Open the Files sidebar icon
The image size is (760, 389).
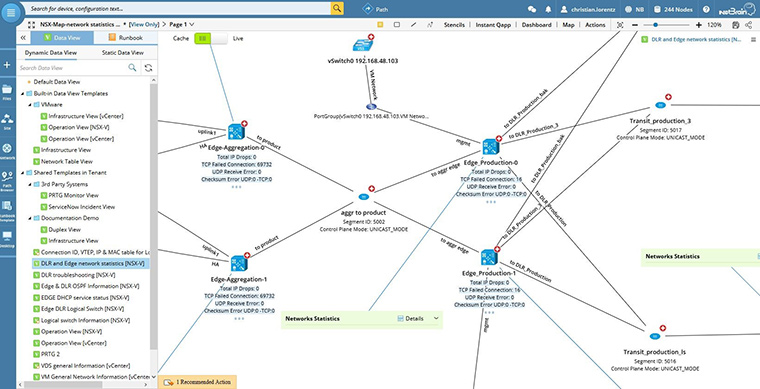click(7, 91)
